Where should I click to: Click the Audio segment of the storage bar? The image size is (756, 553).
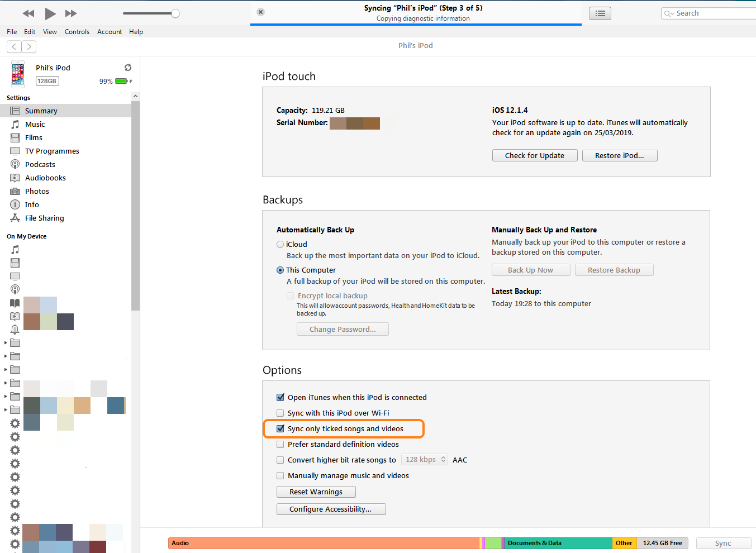[x=324, y=543]
